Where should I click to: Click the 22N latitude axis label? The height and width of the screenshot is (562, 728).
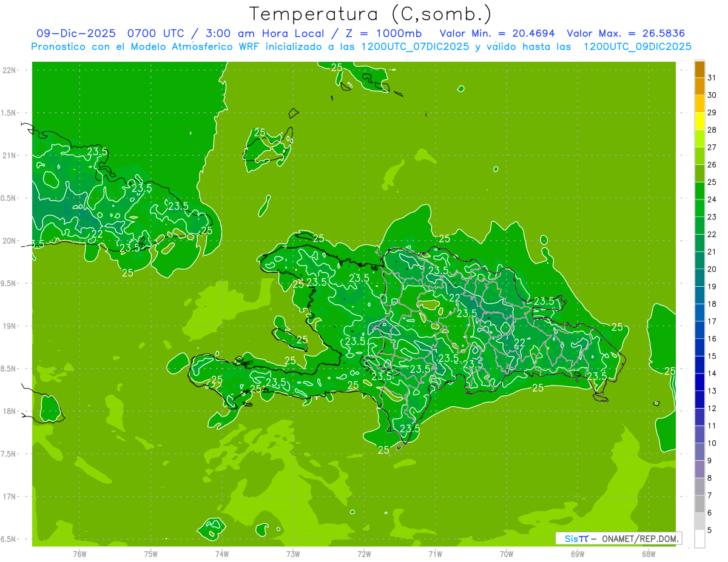pyautogui.click(x=8, y=70)
